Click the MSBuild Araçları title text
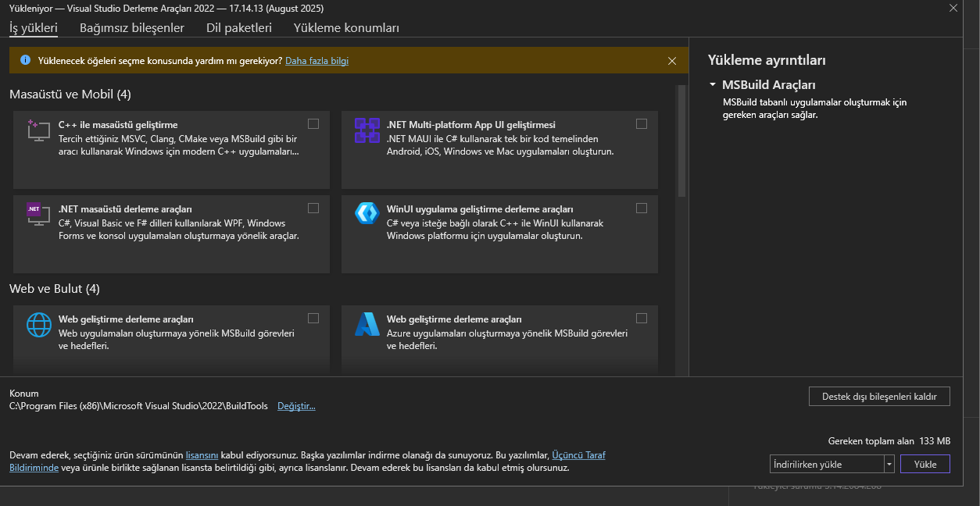Screen dimensions: 980x506 point(768,84)
